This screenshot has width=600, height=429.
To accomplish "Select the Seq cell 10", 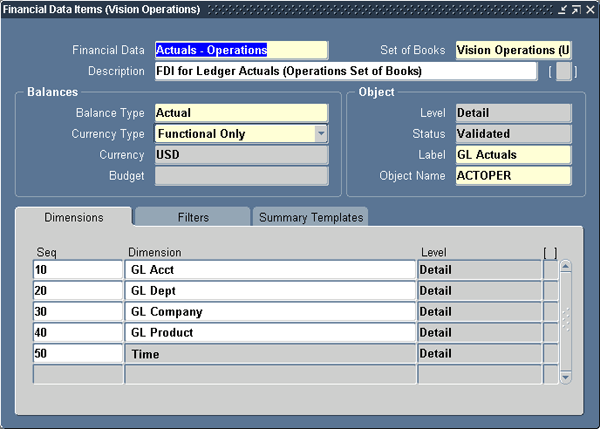I will click(78, 270).
